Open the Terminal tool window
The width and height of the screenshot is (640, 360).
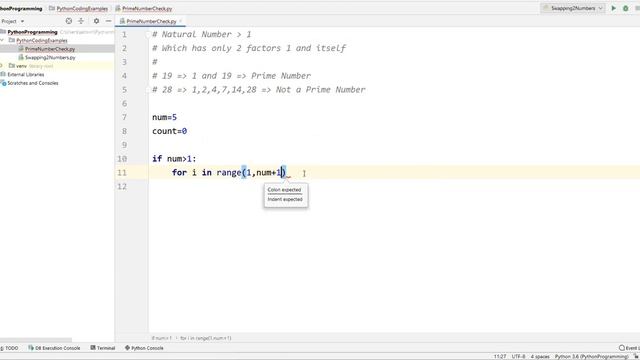[x=102, y=348]
